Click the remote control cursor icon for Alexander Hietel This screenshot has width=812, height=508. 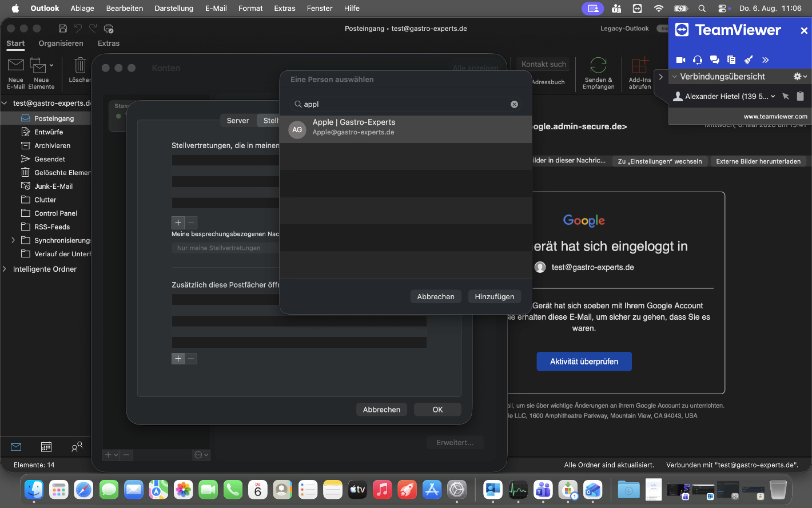(786, 96)
